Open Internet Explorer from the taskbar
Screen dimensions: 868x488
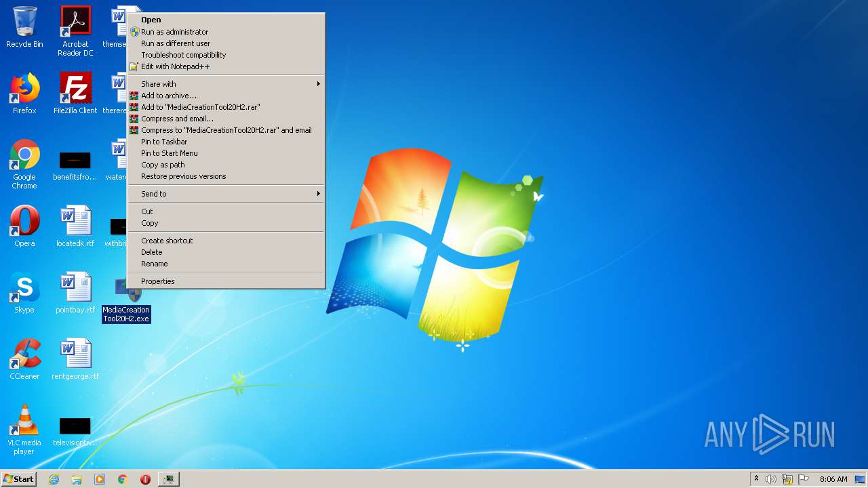[54, 479]
